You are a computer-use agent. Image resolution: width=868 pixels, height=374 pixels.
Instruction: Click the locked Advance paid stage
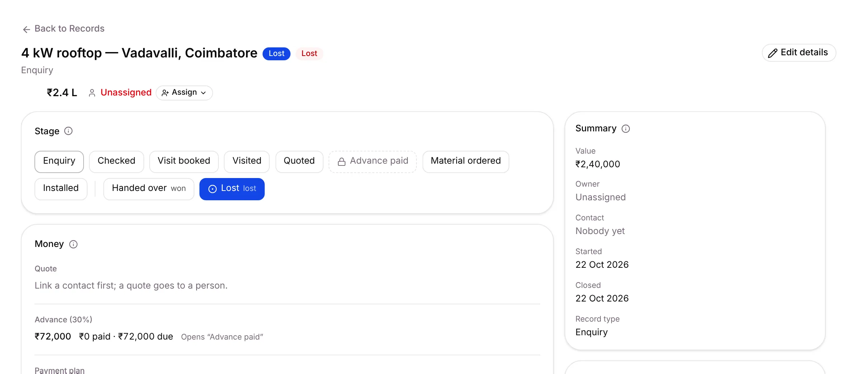(x=373, y=162)
